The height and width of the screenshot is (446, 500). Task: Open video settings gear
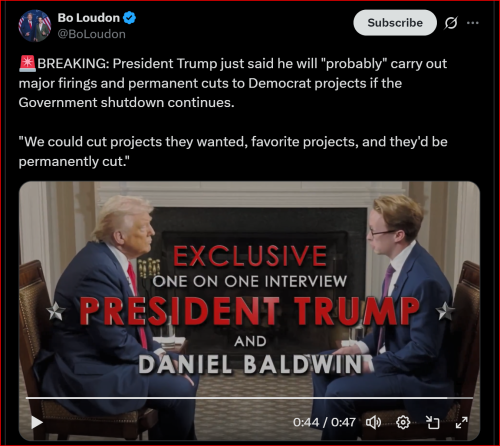(x=403, y=423)
